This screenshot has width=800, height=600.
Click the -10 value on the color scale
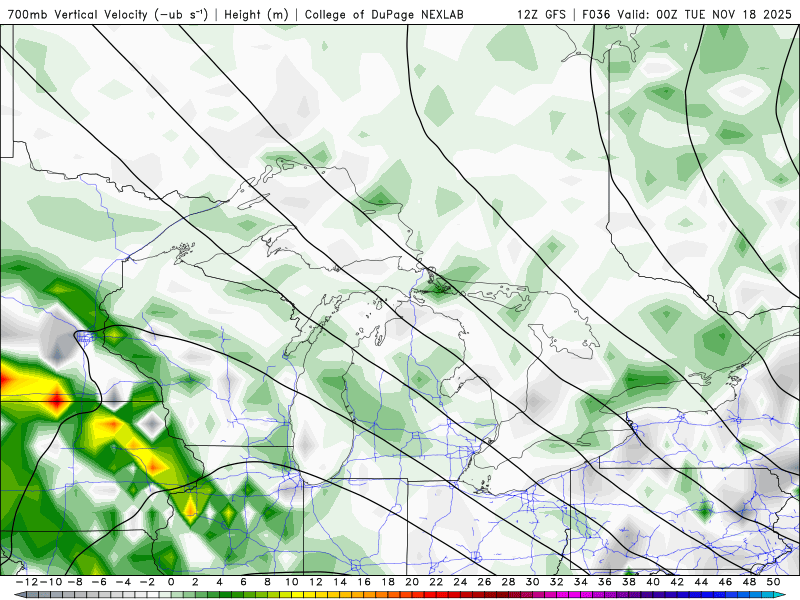(52, 582)
